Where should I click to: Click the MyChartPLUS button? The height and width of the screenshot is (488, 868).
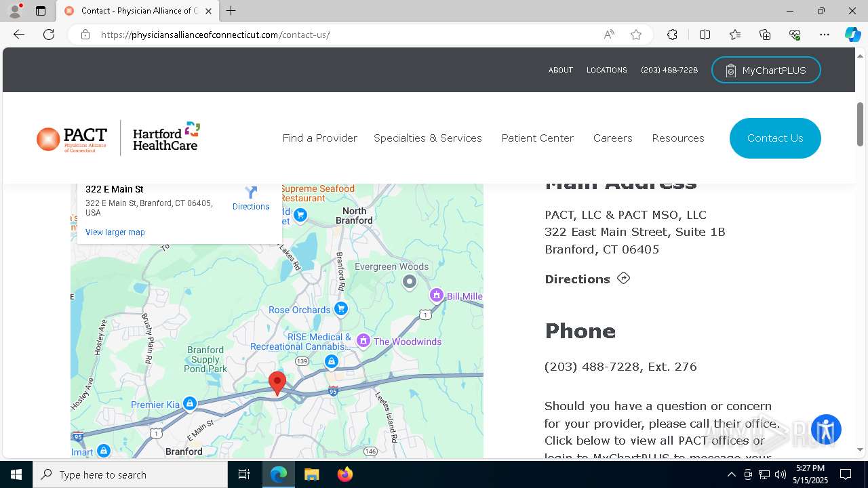coord(766,70)
